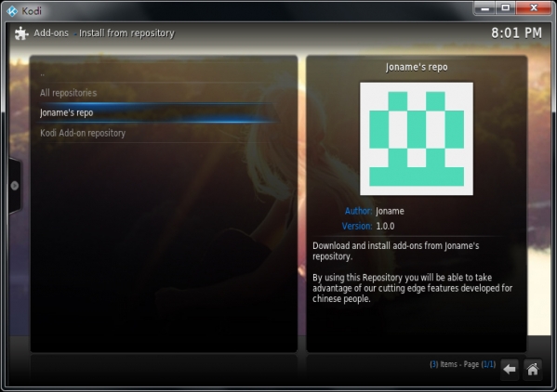The width and height of the screenshot is (557, 392).
Task: Click the back arrow button
Action: coord(510,370)
